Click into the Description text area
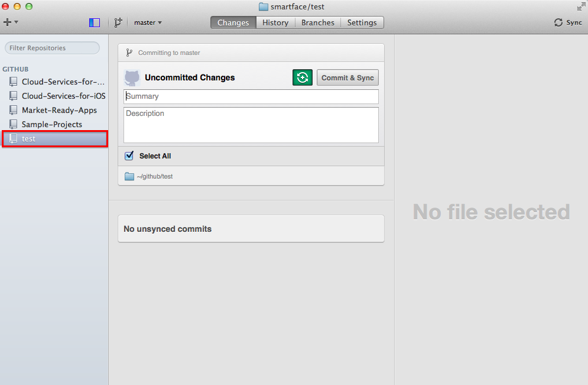Screen dimensions: 588x385 tap(251, 125)
